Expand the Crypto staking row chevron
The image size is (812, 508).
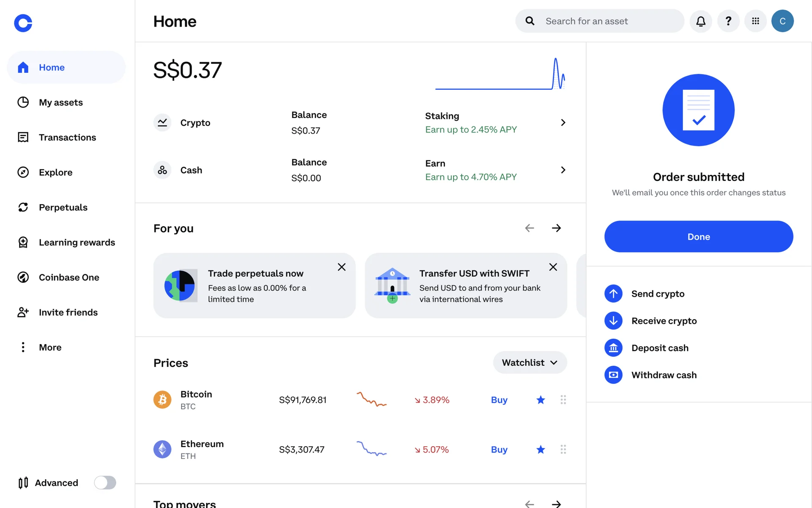(x=563, y=123)
